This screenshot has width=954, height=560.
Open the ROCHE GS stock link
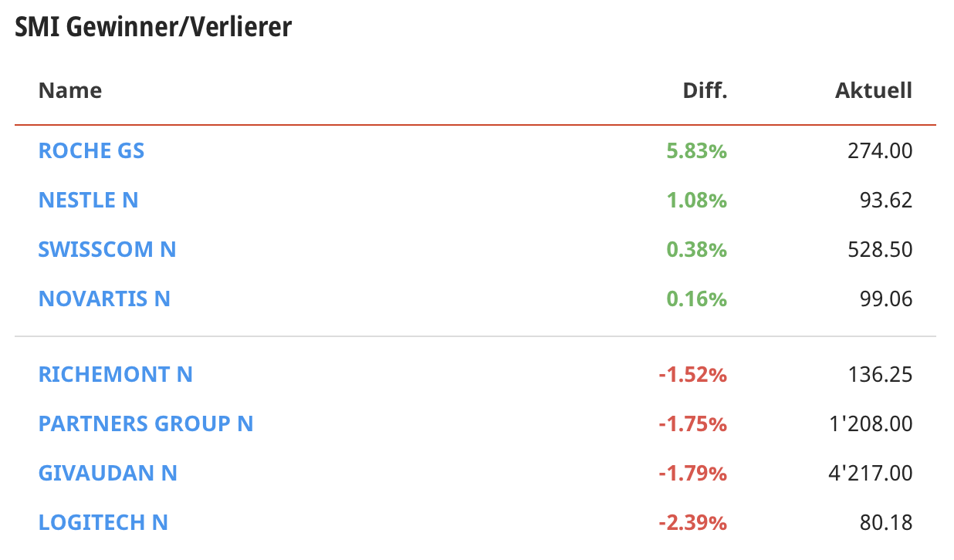click(x=91, y=150)
